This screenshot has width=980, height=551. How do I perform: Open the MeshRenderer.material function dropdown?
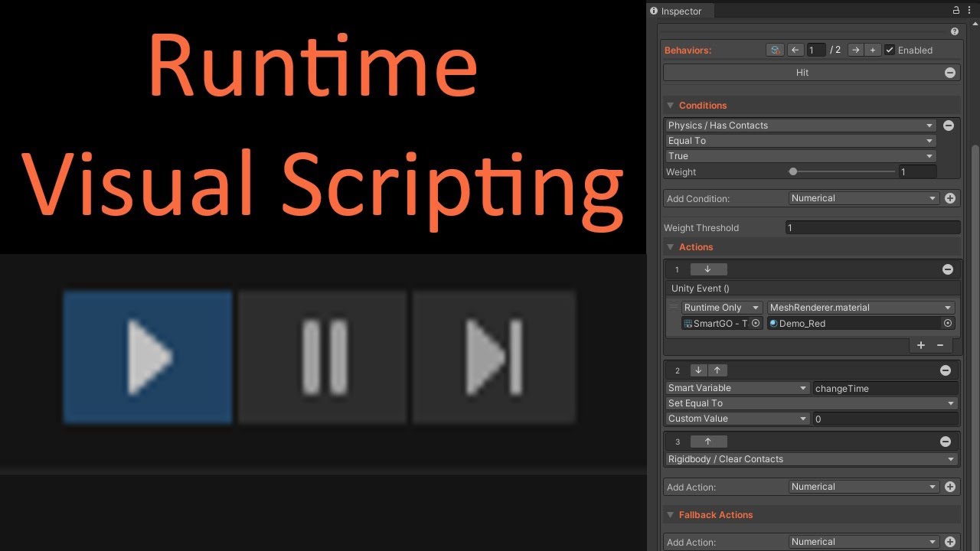click(x=861, y=308)
